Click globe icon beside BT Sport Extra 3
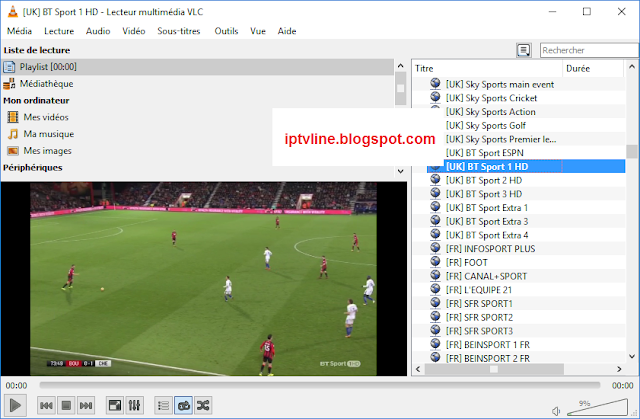640x419 pixels. click(436, 220)
